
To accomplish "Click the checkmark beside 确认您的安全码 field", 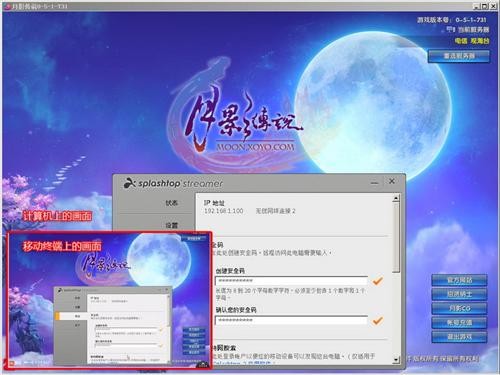I will tap(377, 320).
